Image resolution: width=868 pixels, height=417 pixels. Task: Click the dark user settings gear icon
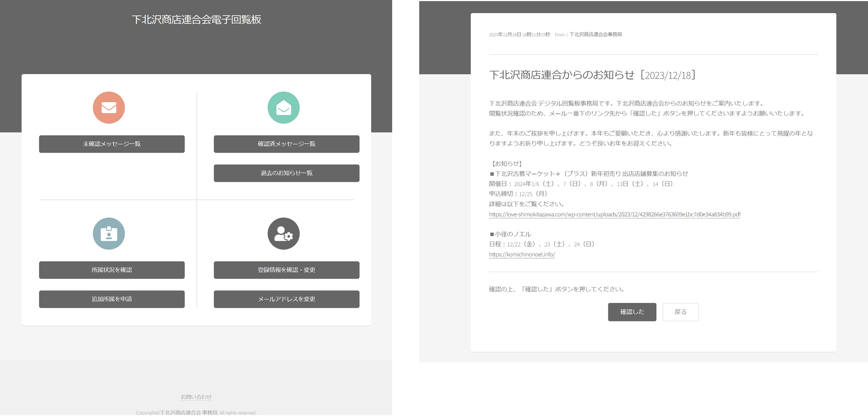(283, 234)
